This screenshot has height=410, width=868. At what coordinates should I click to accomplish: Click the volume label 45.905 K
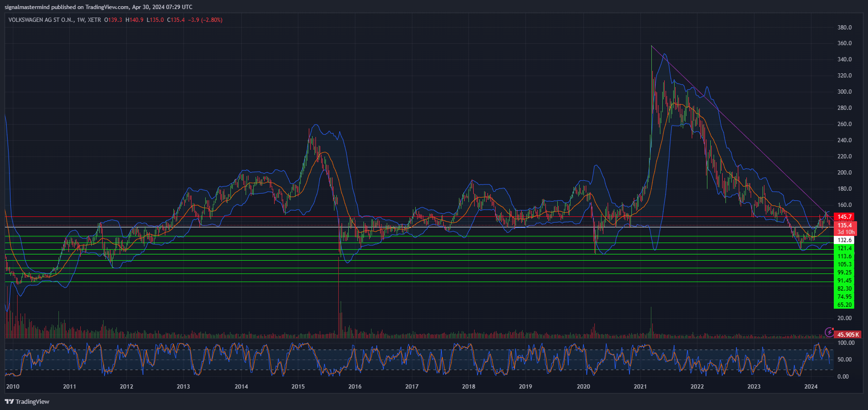[x=848, y=335]
